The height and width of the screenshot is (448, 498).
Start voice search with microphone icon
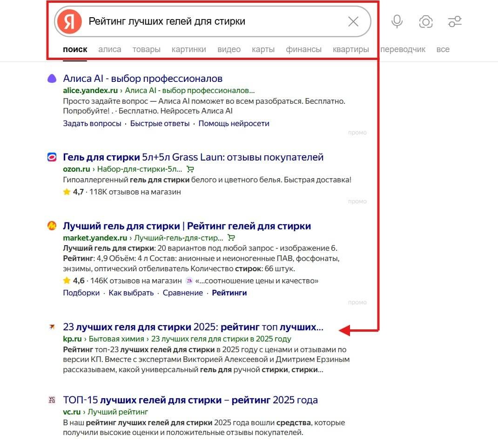(397, 21)
